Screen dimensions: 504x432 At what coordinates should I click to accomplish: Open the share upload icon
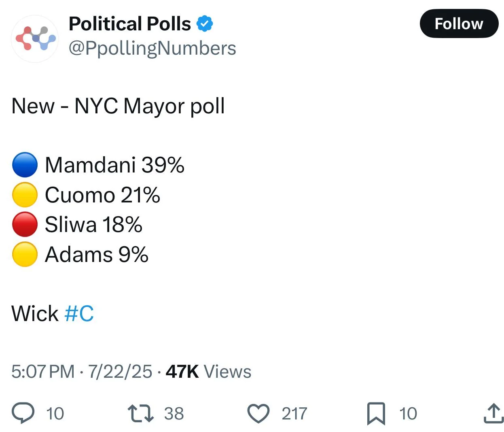click(493, 413)
